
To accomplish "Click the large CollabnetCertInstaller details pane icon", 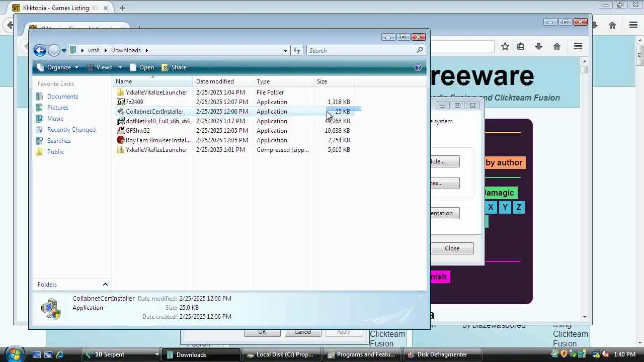I will (x=51, y=309).
